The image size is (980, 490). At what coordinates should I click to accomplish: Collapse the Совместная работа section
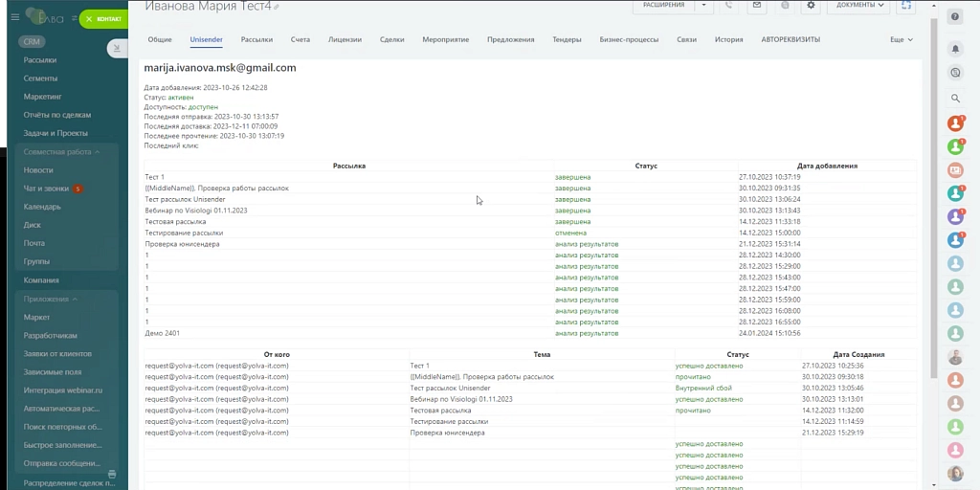click(x=61, y=152)
